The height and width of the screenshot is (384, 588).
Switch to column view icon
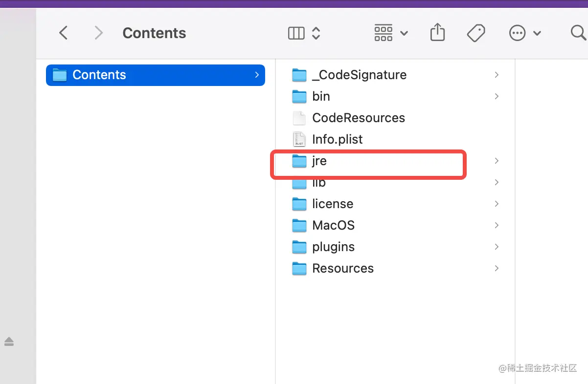[296, 33]
